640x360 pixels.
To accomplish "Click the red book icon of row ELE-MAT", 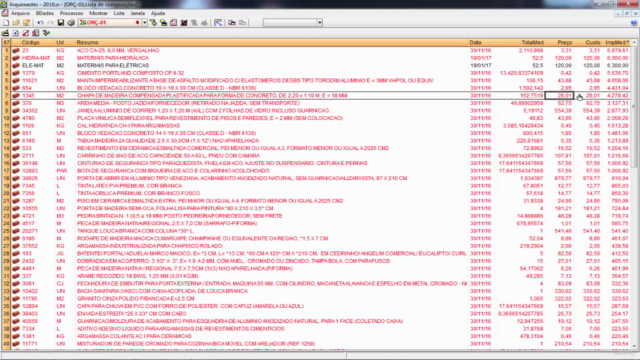I will click(x=16, y=65).
